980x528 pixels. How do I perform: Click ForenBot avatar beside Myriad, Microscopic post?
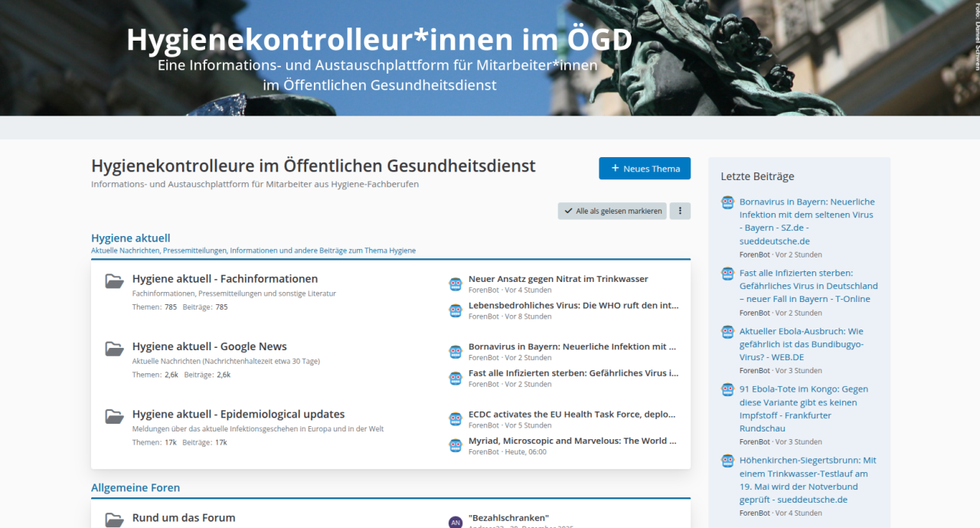coord(456,445)
